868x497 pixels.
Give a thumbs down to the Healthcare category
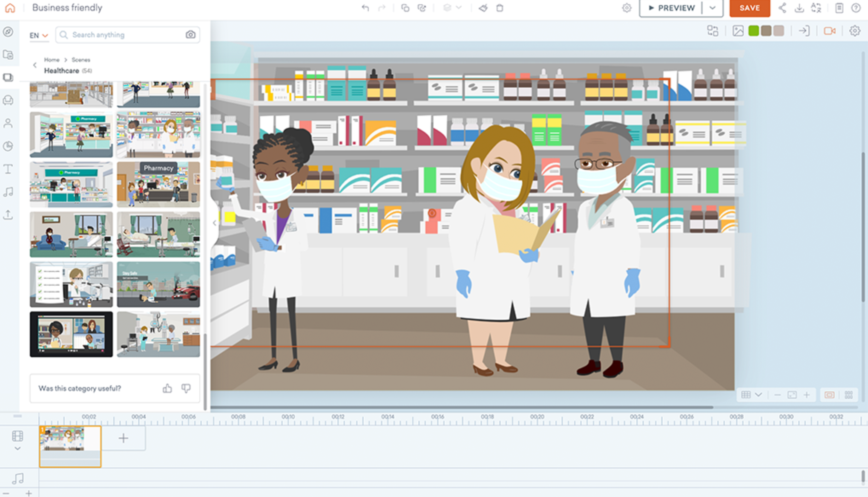(x=186, y=388)
